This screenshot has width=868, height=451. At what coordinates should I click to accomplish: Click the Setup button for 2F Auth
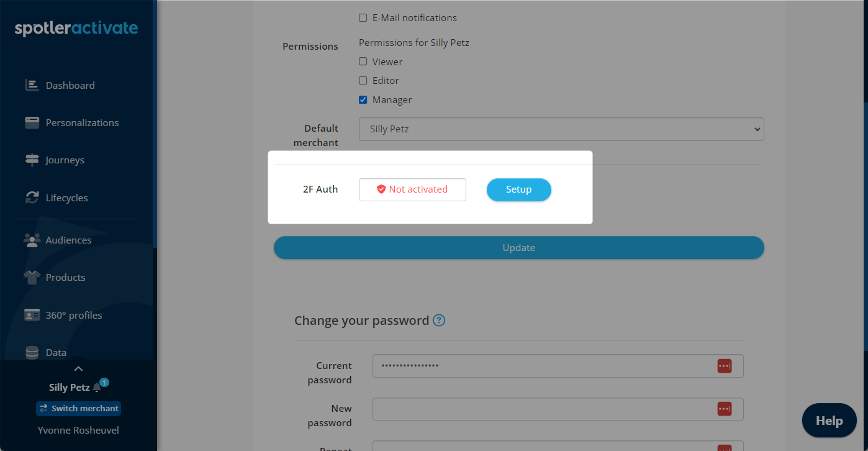(518, 189)
